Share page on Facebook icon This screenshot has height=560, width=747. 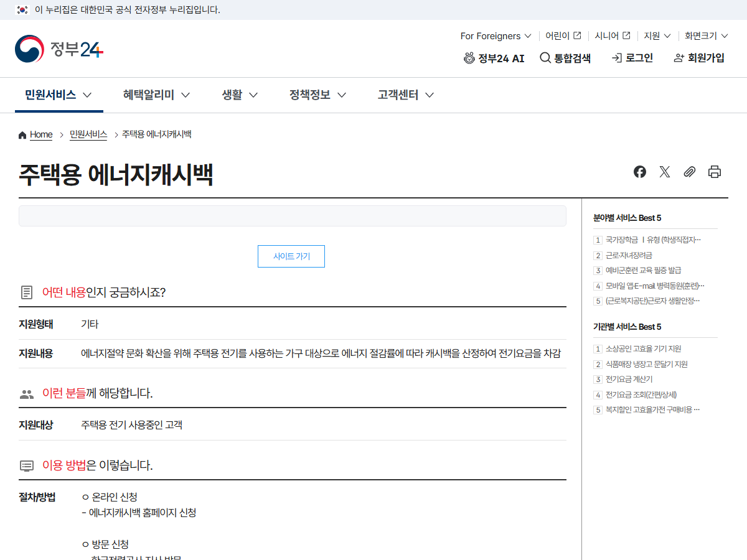pos(640,172)
